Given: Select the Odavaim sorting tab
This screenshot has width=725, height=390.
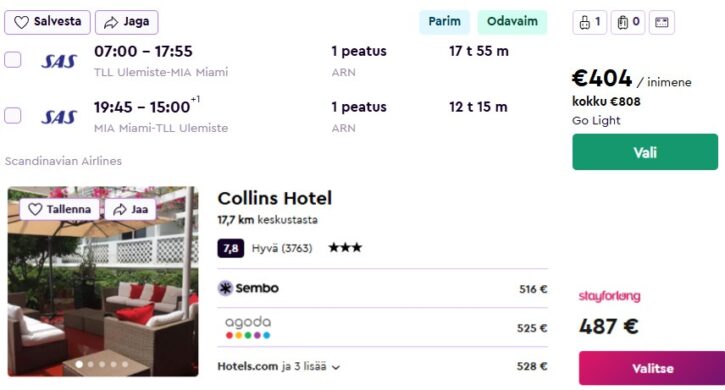Looking at the screenshot, I should (512, 22).
